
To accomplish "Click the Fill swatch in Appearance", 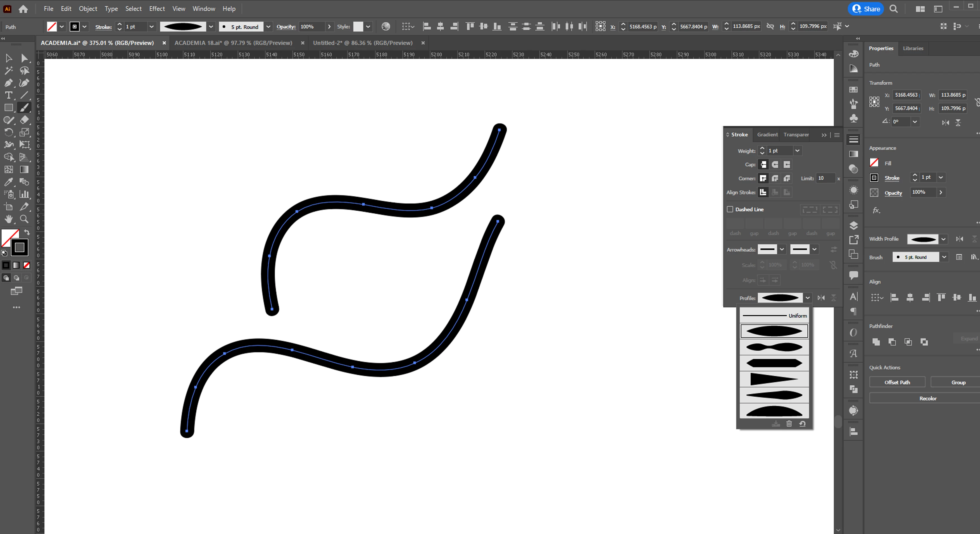I will [x=874, y=163].
